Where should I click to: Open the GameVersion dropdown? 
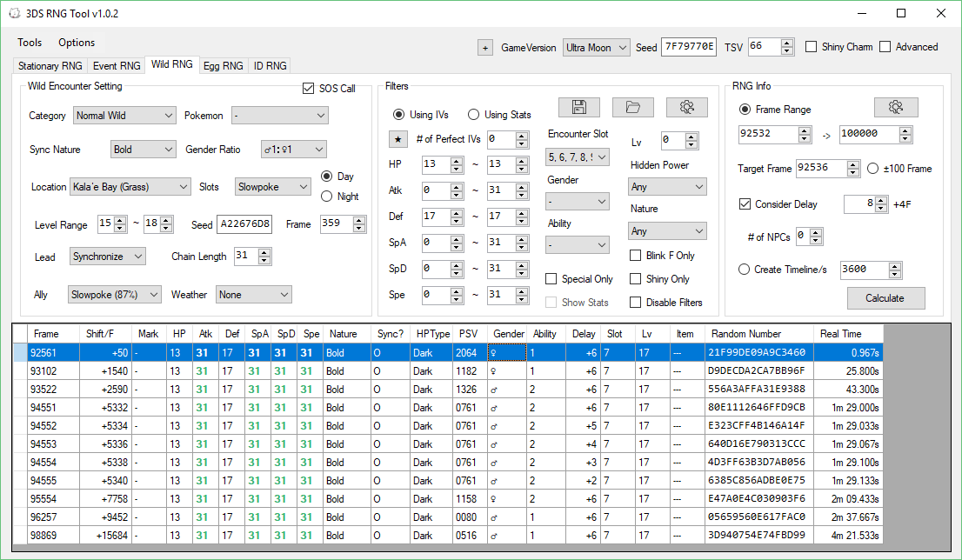(597, 48)
